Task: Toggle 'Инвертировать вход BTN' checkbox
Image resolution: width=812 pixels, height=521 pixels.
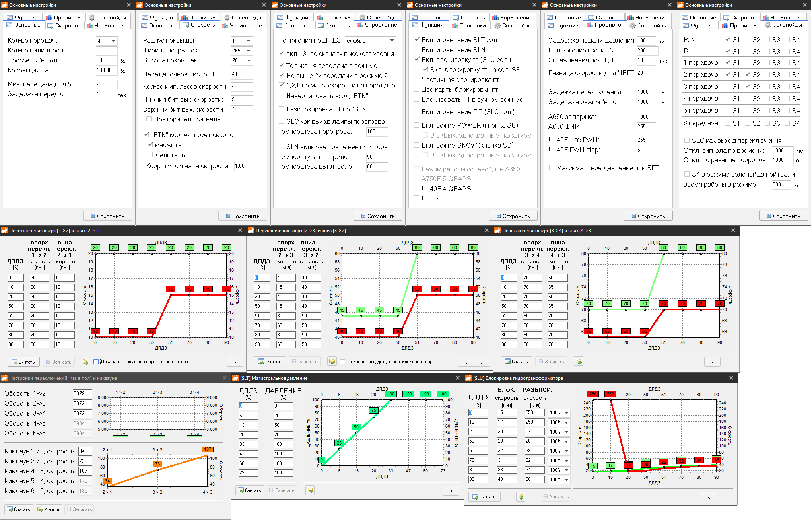Action: click(282, 96)
